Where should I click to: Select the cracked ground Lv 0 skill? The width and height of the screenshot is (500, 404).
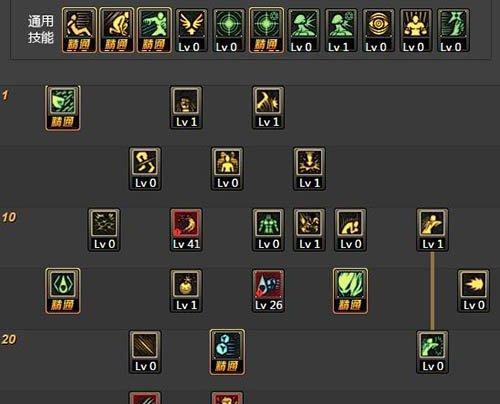pos(104,230)
